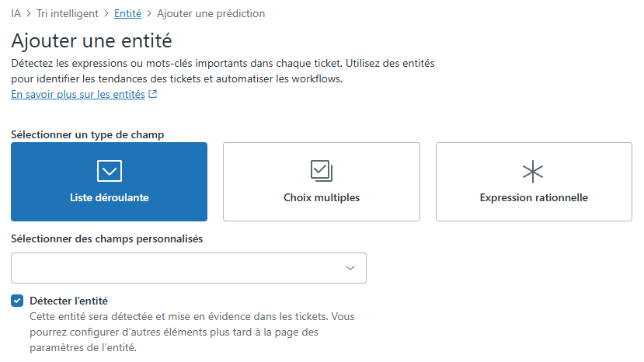
Task: Click the chevron separator before Entité breadcrumb
Action: [106, 13]
